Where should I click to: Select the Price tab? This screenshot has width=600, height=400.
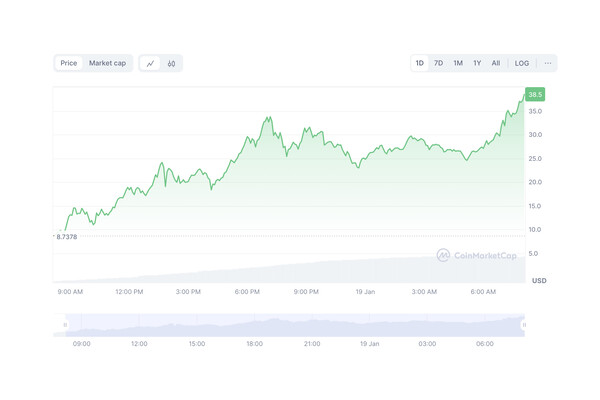point(69,63)
